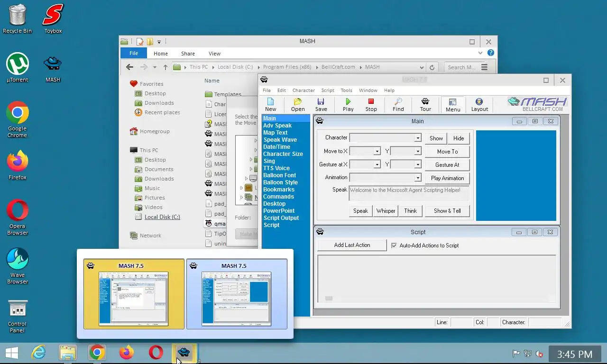
Task: Click the Explorer search box
Action: click(x=461, y=67)
